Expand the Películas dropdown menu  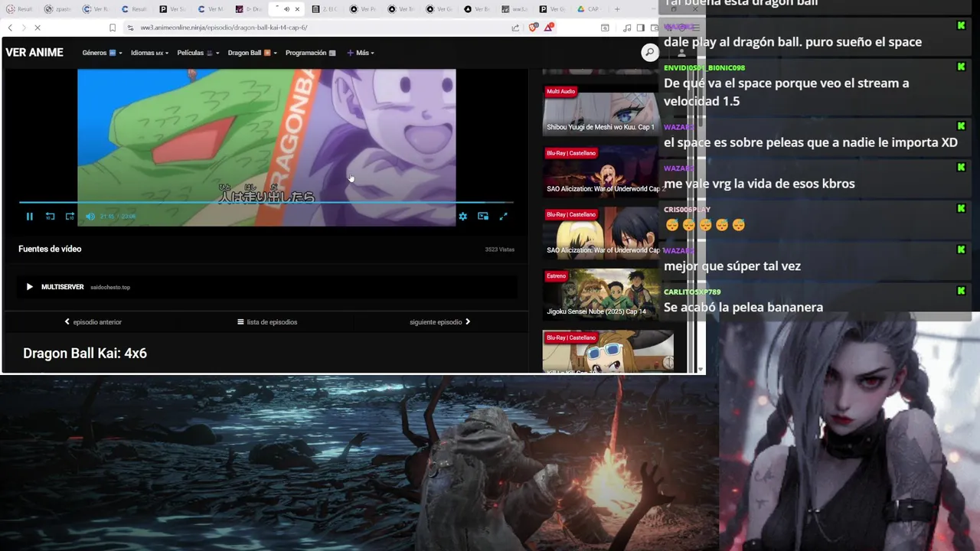pyautogui.click(x=198, y=53)
